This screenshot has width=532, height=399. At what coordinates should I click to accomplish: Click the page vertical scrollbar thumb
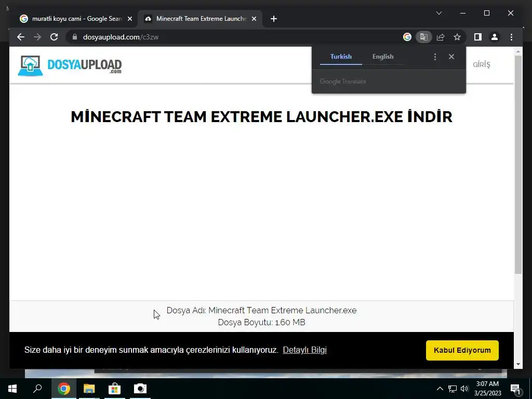tap(518, 165)
